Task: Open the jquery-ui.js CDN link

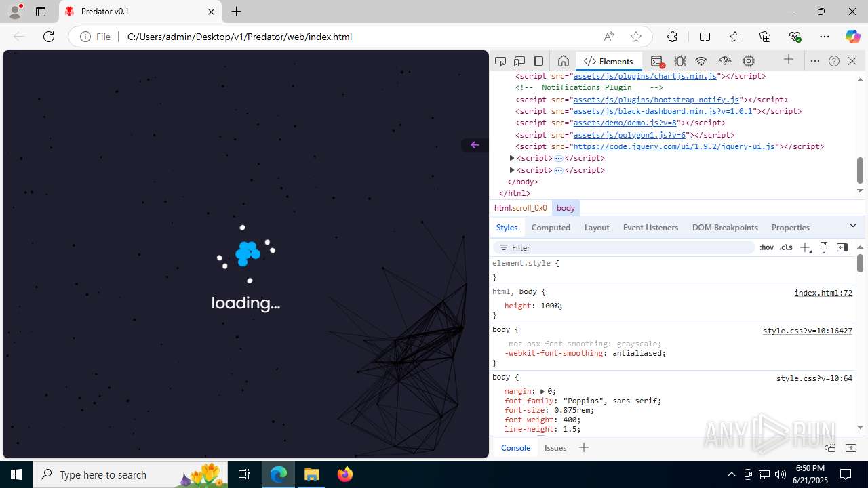Action: [674, 146]
